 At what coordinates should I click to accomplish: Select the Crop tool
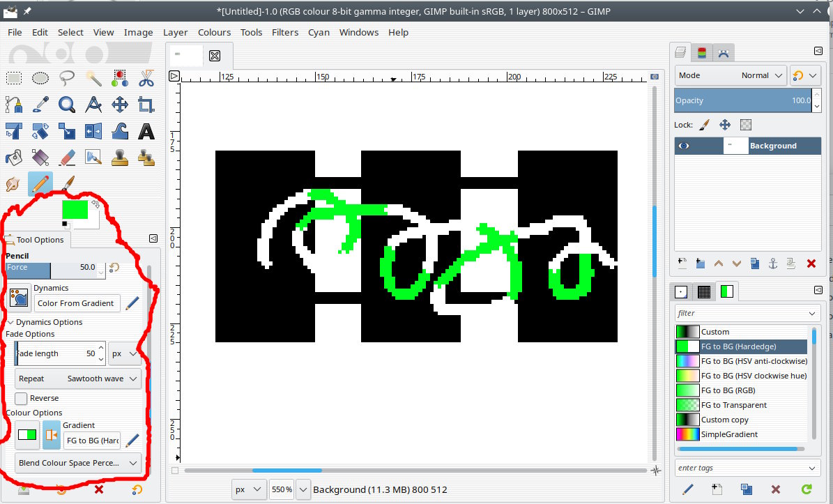[146, 105]
